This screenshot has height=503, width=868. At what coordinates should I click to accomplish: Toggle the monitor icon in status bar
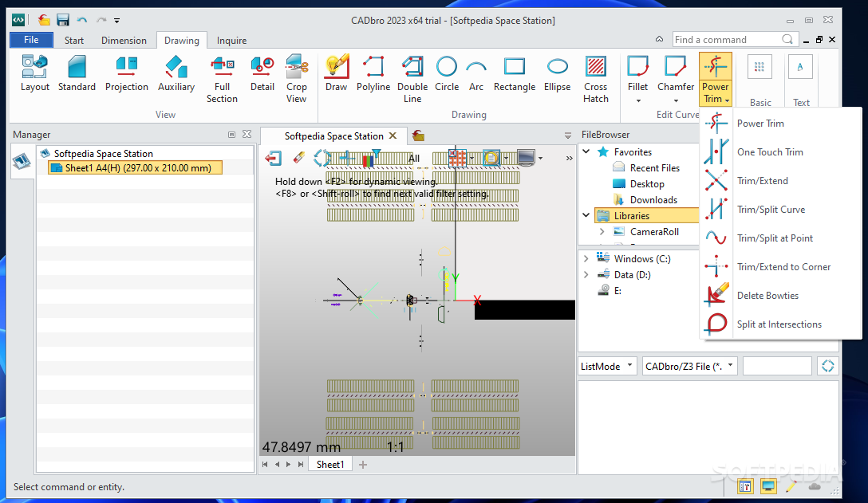[767, 486]
